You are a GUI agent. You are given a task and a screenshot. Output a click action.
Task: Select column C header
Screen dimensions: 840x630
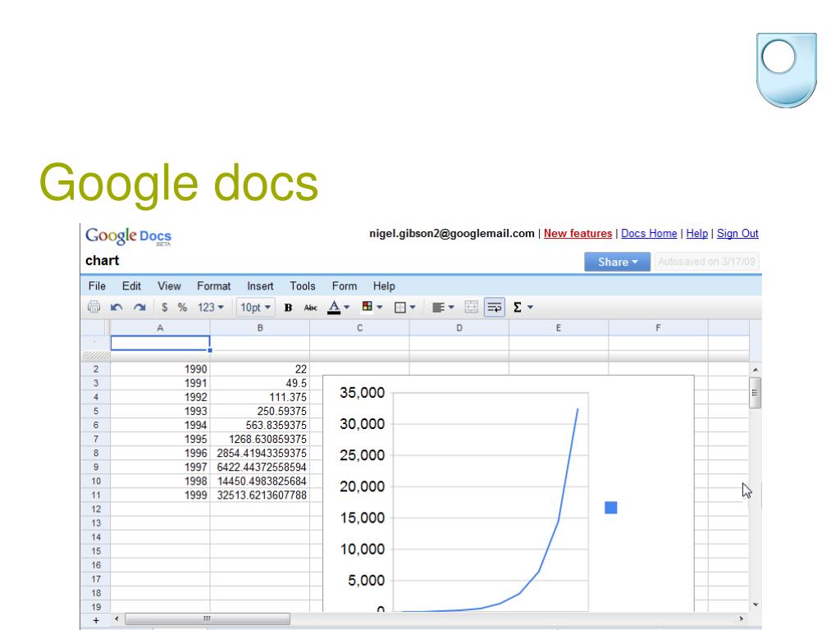pos(359,328)
